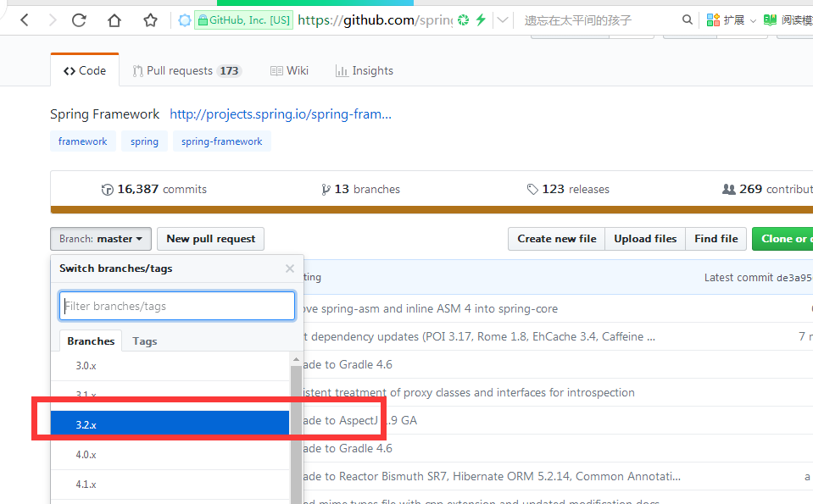Open commit about dependency updates POI 3.17
This screenshot has width=813, height=504.
click(479, 336)
